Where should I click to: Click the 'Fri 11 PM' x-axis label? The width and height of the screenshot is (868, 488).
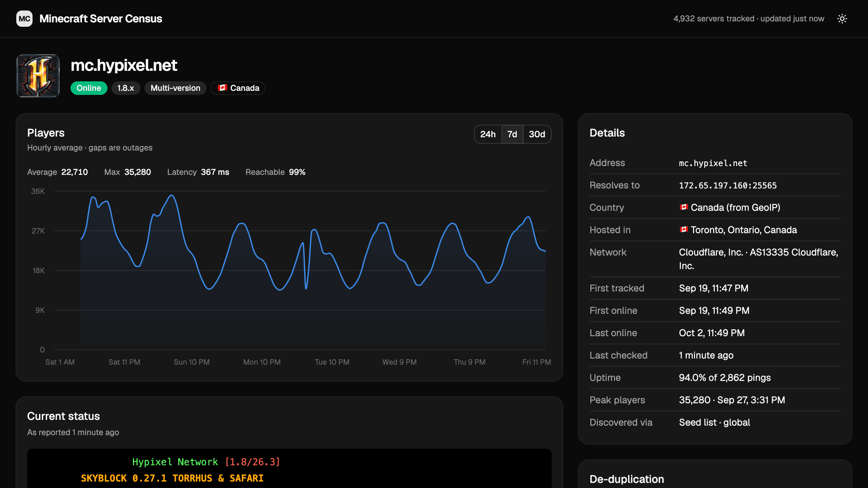coord(536,362)
